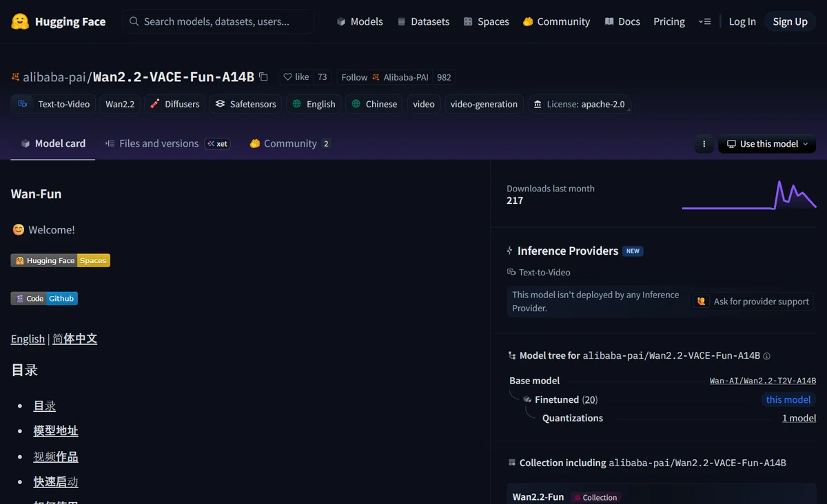Click the globe icon on Chinese tag
Viewport: 827px width, 504px height.
(x=356, y=104)
